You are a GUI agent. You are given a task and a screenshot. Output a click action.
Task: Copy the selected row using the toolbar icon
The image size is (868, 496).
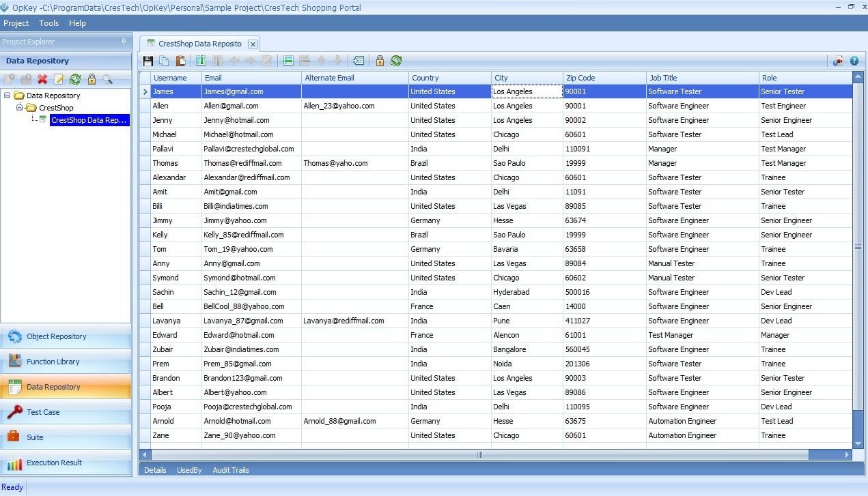point(163,61)
